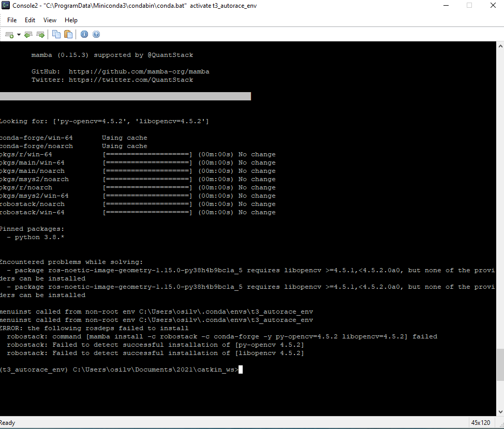This screenshot has width=504, height=429.
Task: Open the View menu
Action: [50, 20]
